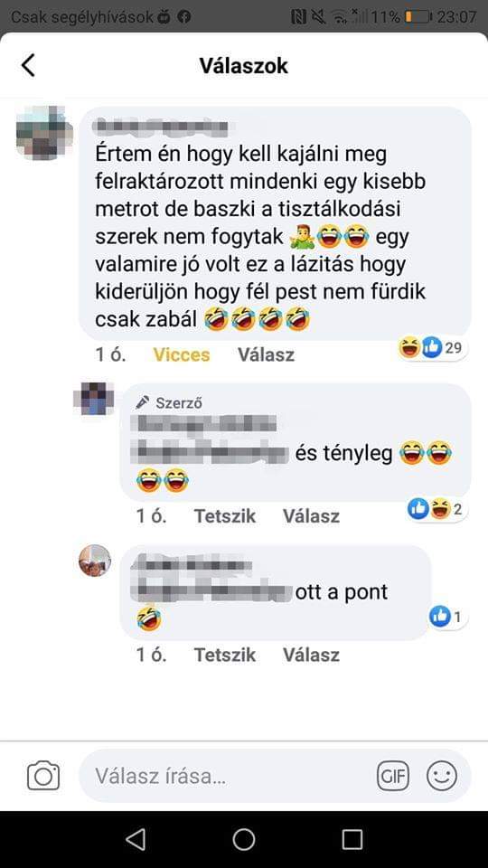Open the emoji smiley picker
The height and width of the screenshot is (868, 488).
(x=442, y=776)
